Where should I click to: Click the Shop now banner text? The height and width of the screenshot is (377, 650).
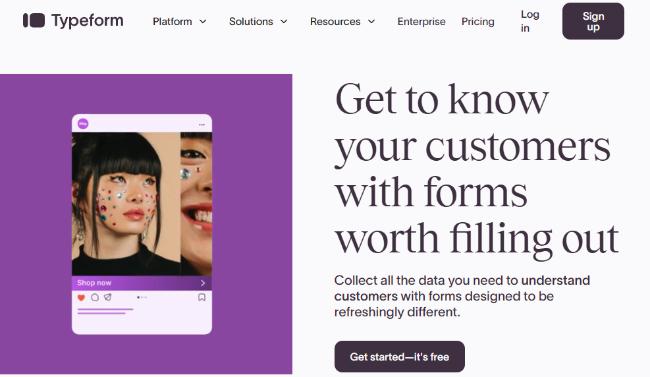click(94, 283)
